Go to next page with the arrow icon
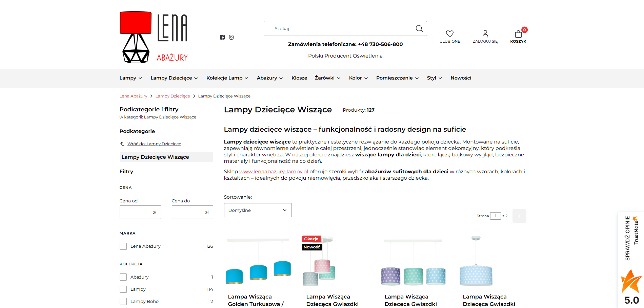The width and height of the screenshot is (644, 308). click(x=519, y=216)
